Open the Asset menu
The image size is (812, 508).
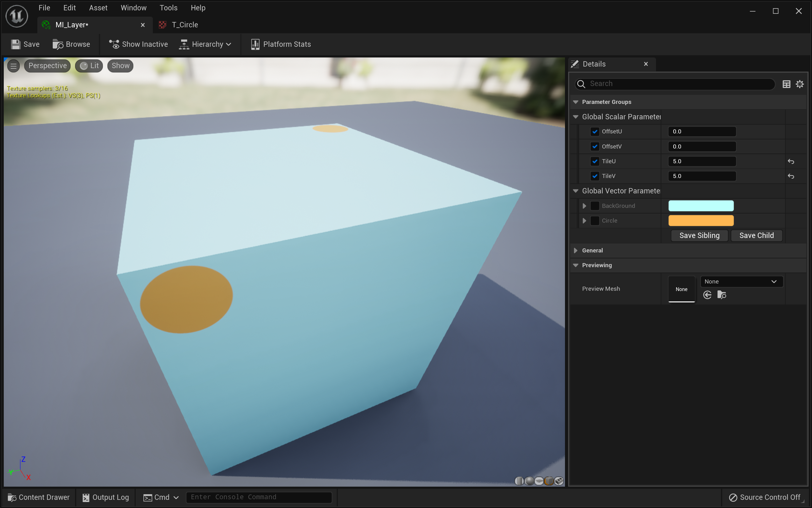[x=98, y=8]
